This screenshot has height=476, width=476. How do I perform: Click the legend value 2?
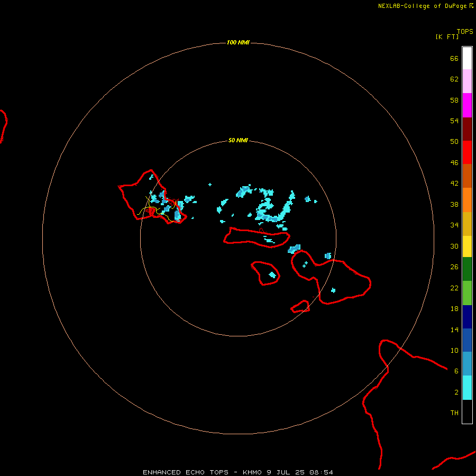click(x=456, y=392)
